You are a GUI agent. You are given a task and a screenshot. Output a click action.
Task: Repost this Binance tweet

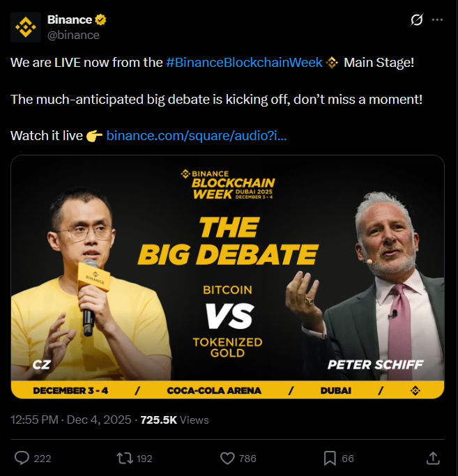pyautogui.click(x=124, y=458)
